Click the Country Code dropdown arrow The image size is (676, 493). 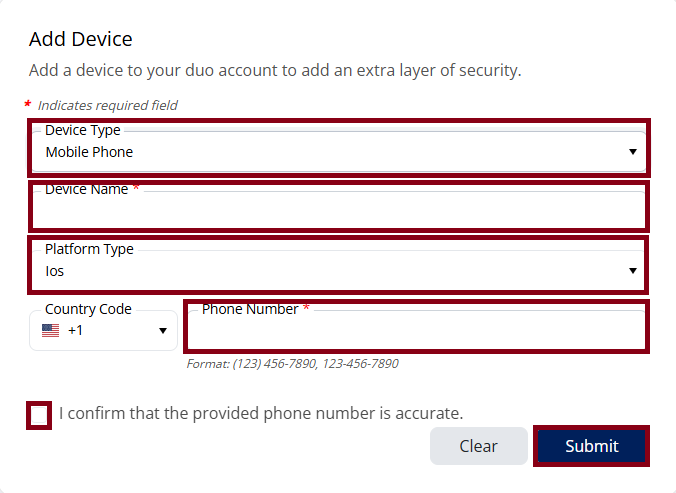[163, 331]
